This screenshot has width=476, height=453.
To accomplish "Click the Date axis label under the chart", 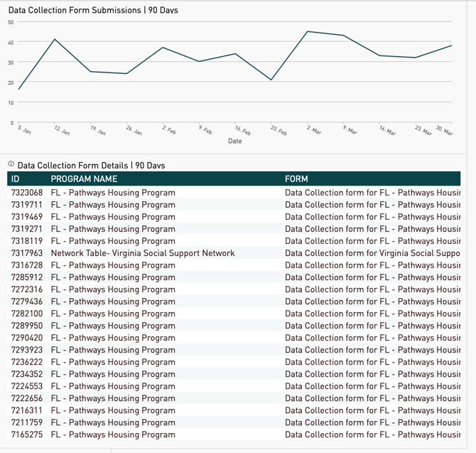I will tap(235, 141).
